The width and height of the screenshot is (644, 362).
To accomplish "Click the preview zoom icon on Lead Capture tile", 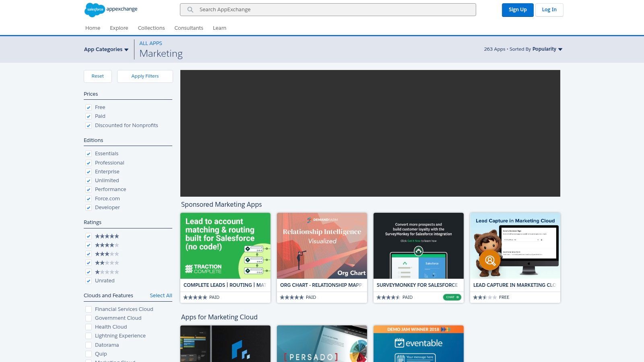I will pos(490,260).
